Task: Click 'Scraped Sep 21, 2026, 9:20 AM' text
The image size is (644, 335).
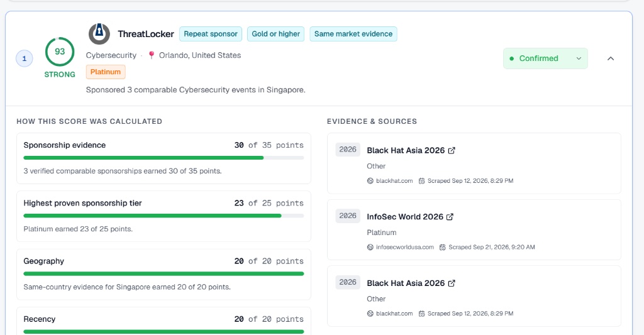Action: click(x=492, y=247)
